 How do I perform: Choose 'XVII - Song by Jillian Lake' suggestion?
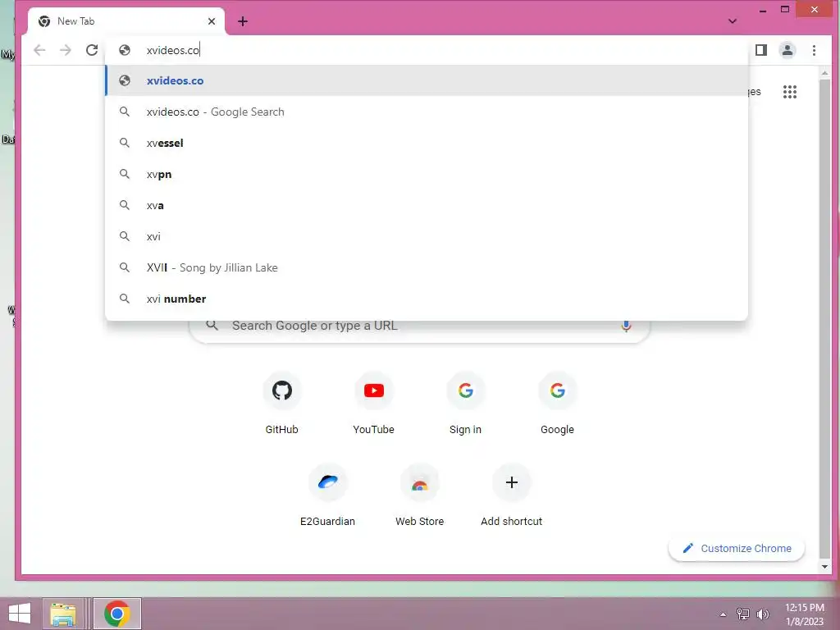tap(427, 267)
